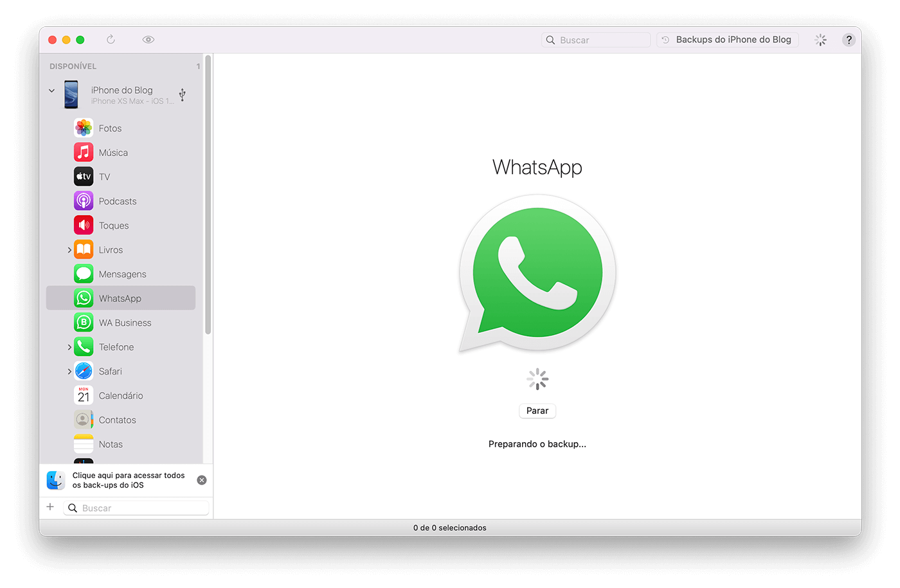Collapse the iPhone do Blog device tree
Viewport: 900px width, 588px height.
51,91
